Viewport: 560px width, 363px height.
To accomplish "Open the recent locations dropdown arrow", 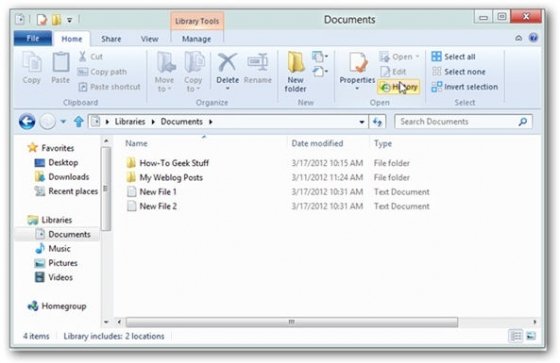I will point(63,122).
